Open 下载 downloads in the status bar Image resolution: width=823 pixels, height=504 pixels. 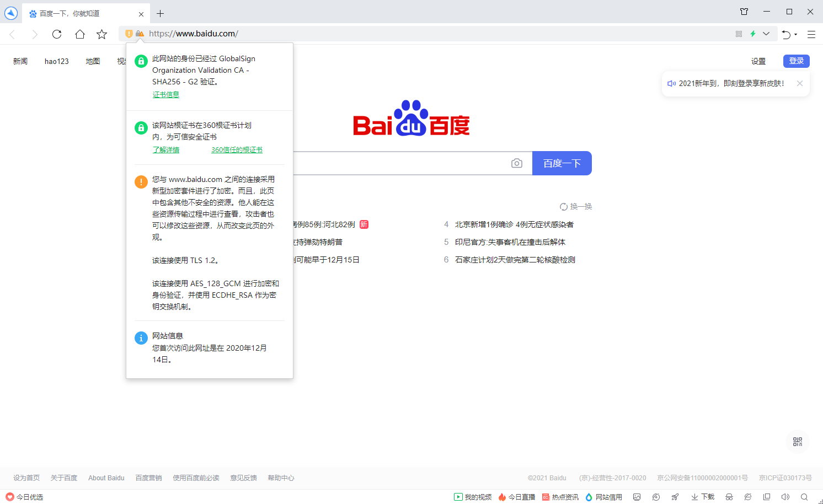(x=703, y=497)
